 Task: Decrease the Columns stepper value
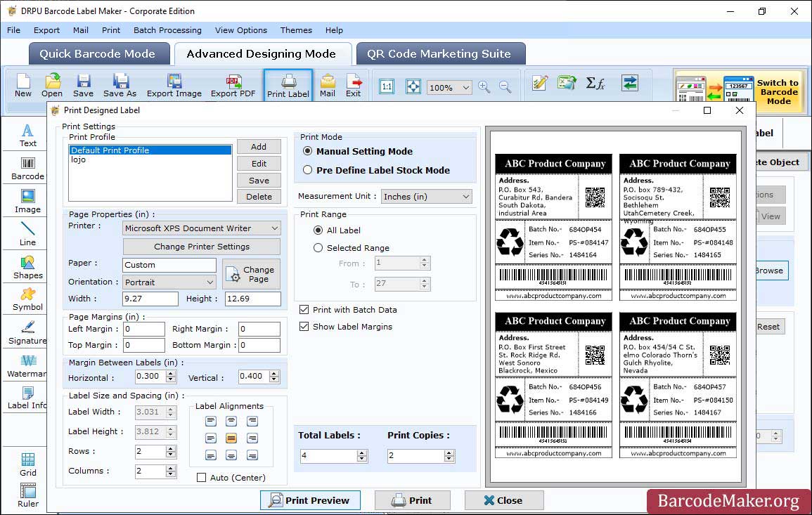(171, 474)
